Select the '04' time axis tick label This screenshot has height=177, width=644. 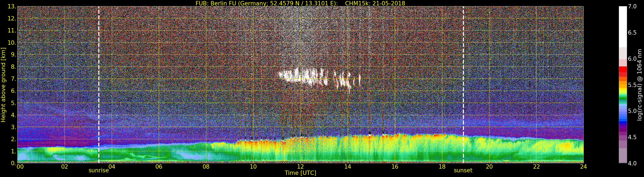tap(112, 166)
